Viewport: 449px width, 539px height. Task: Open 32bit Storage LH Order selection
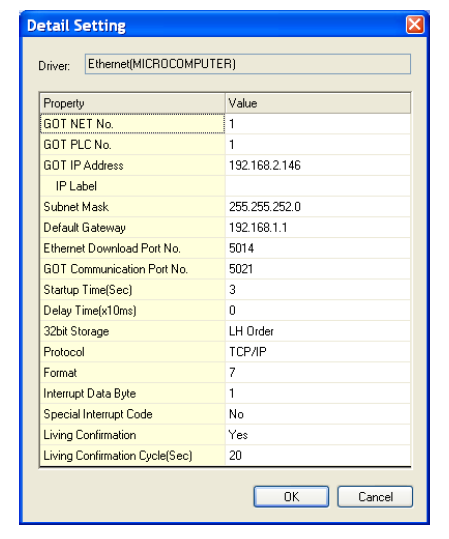pos(318,331)
